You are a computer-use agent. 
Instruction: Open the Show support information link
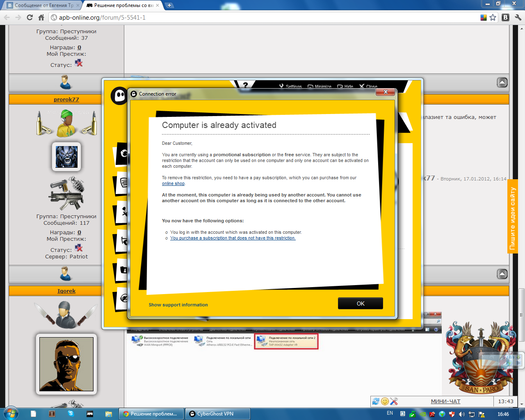pyautogui.click(x=178, y=305)
